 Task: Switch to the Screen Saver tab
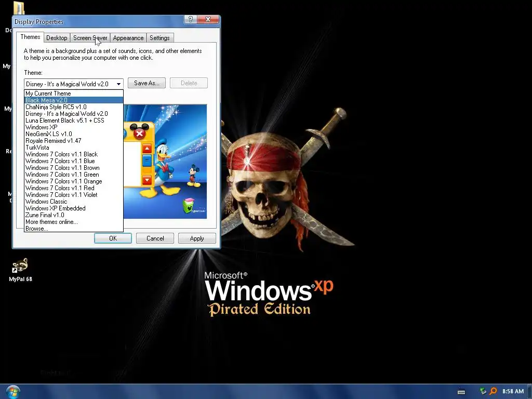click(x=90, y=38)
